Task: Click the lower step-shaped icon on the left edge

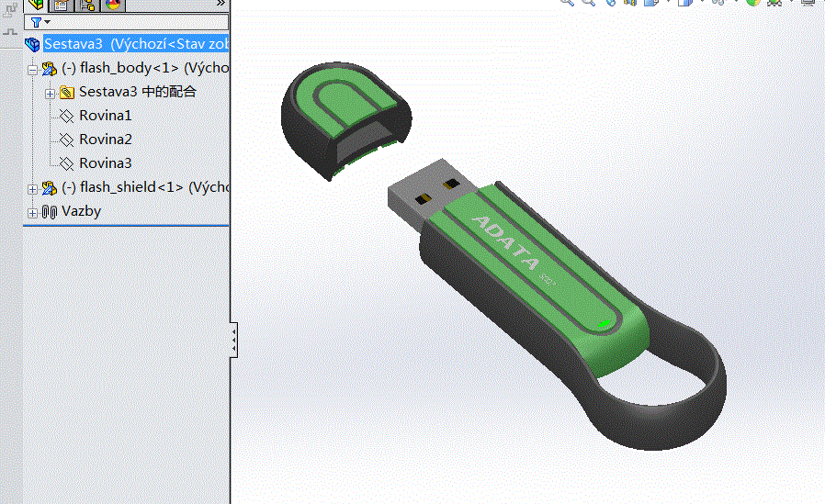Action: coord(10,32)
